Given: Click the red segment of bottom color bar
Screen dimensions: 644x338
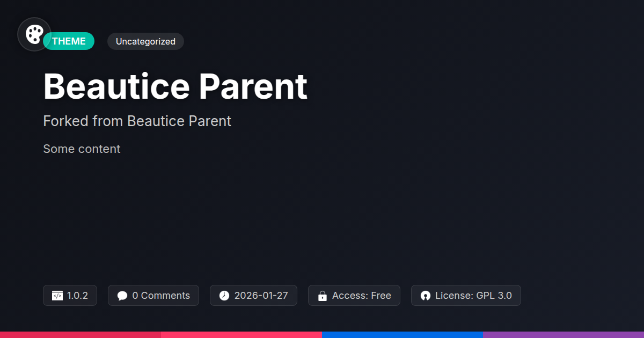Looking at the screenshot, I should click(x=80, y=335).
